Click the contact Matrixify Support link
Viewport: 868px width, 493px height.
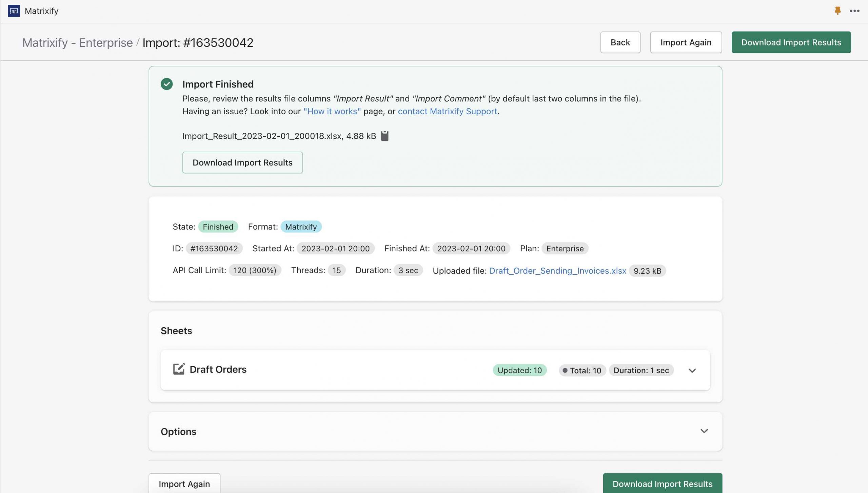[448, 111]
